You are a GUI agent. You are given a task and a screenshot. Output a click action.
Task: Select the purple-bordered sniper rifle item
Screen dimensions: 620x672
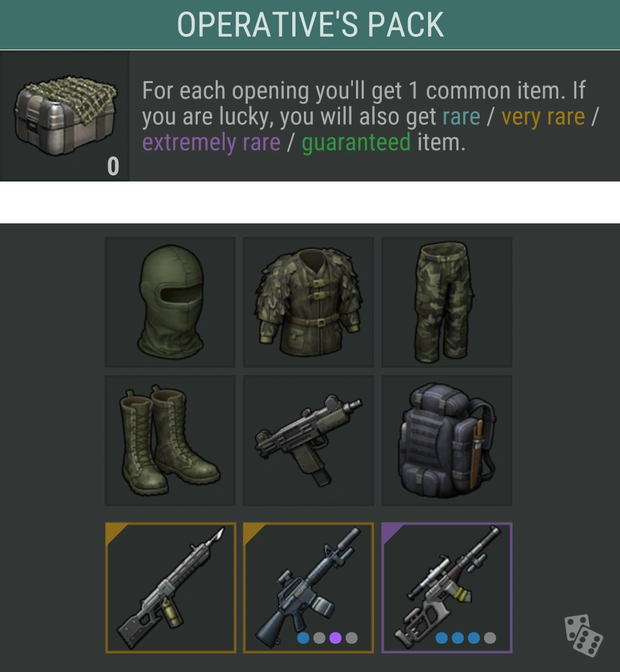[447, 588]
